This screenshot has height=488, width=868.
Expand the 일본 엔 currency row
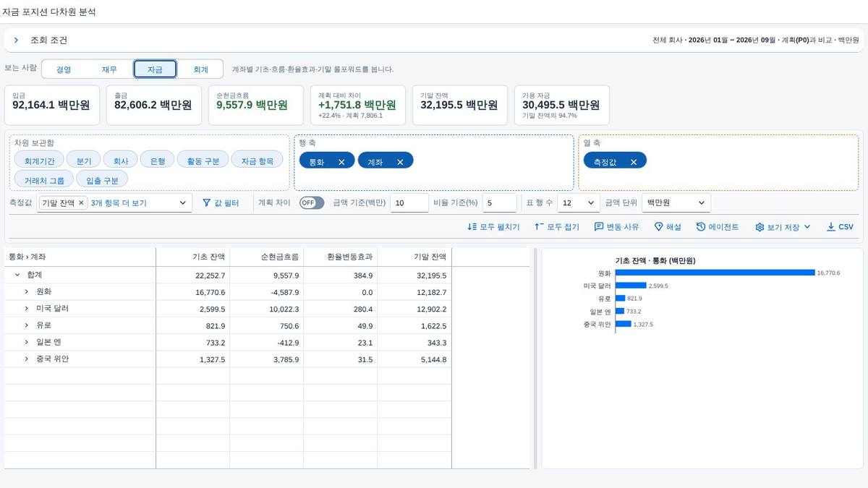coord(27,342)
